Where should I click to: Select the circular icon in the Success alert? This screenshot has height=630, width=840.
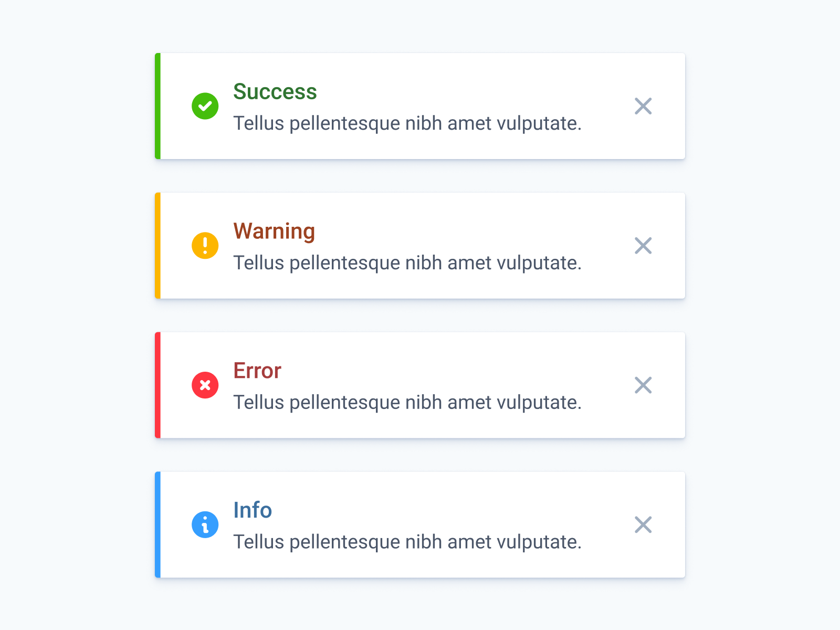[205, 106]
